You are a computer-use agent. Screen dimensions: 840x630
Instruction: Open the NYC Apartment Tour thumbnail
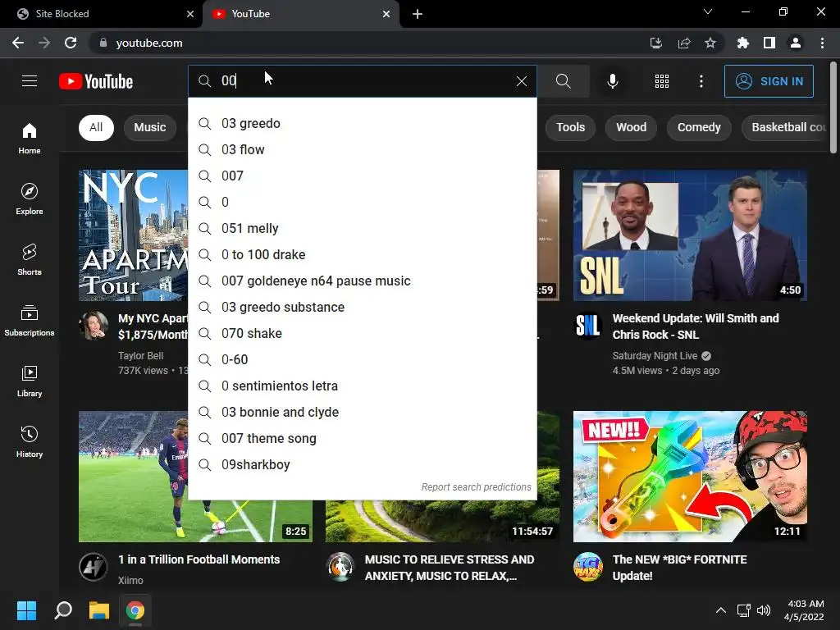pos(134,235)
